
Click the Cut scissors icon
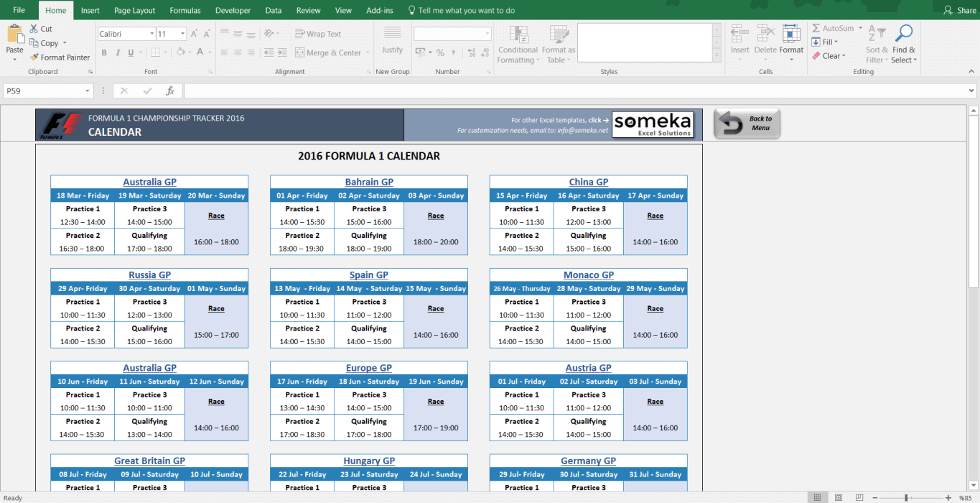(x=33, y=29)
